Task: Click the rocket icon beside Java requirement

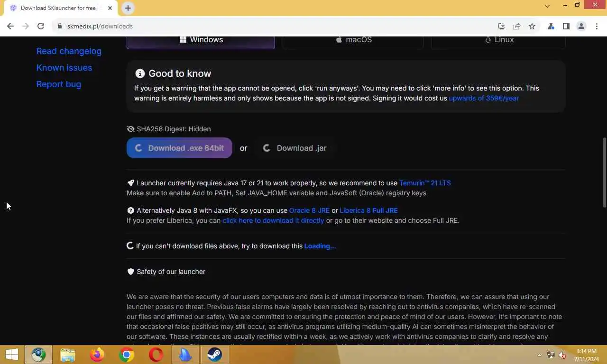Action: click(x=131, y=183)
